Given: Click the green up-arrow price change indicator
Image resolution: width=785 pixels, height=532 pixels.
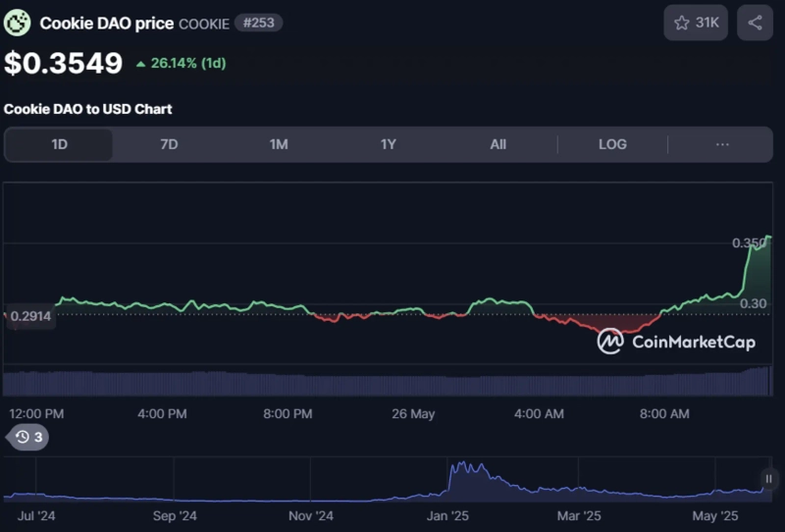Looking at the screenshot, I should pyautogui.click(x=141, y=64).
